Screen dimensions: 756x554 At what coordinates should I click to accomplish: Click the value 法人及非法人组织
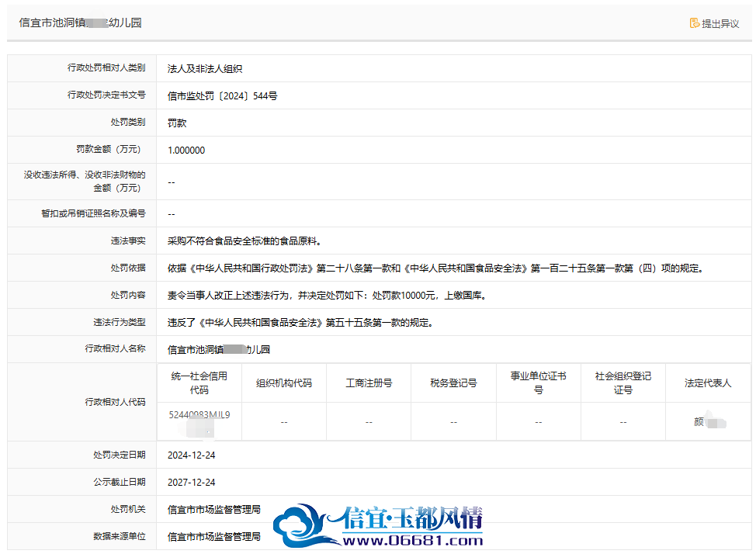pos(205,69)
